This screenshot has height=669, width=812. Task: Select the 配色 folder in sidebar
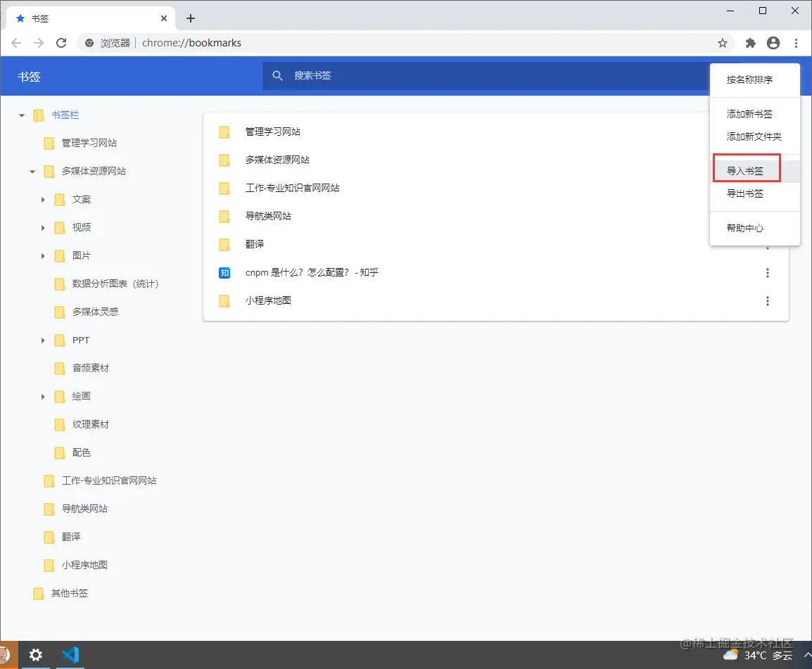(82, 452)
